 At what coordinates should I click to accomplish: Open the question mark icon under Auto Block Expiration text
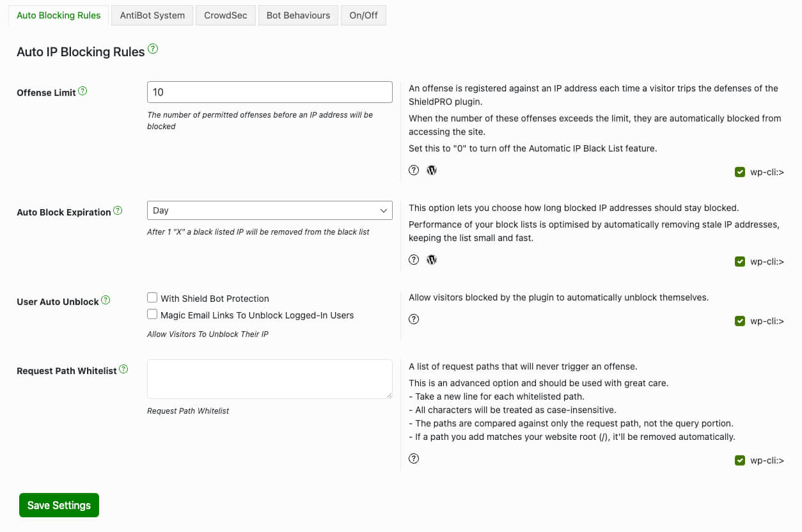[414, 259]
